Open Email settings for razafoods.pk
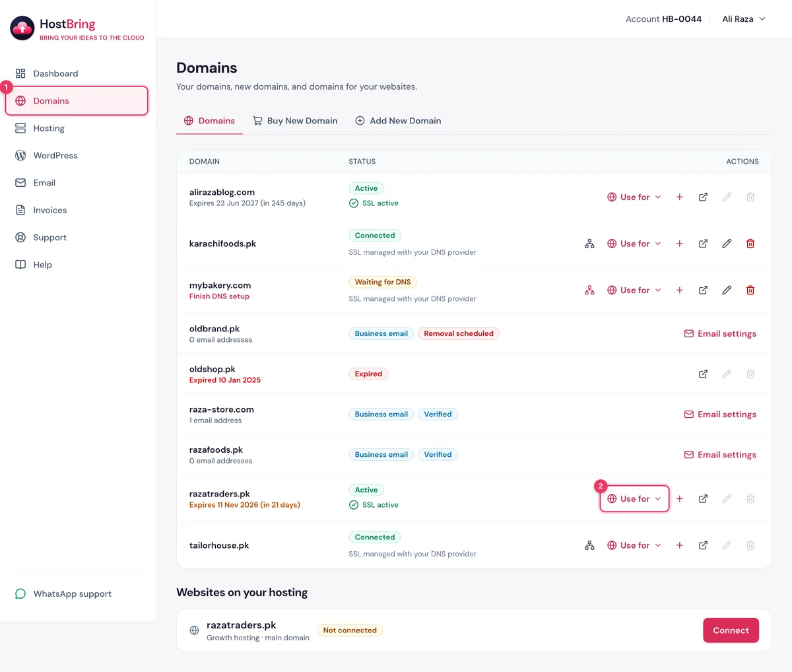This screenshot has width=792, height=672. (x=720, y=455)
